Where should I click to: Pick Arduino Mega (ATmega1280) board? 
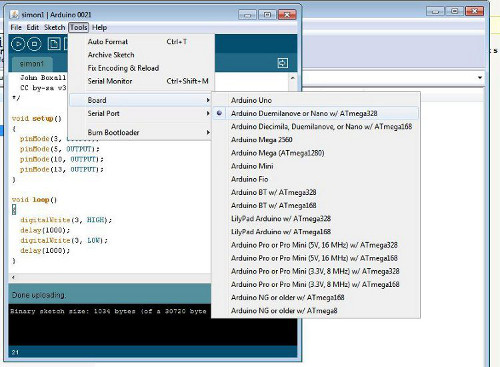tap(316, 153)
